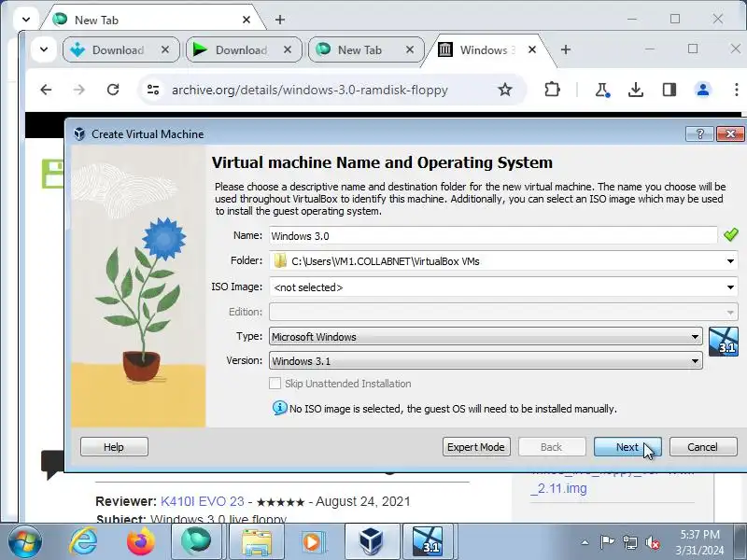Screen dimensions: 747x560
Task: Switch to VirtualBox Manager on taskbar
Action: click(x=371, y=542)
